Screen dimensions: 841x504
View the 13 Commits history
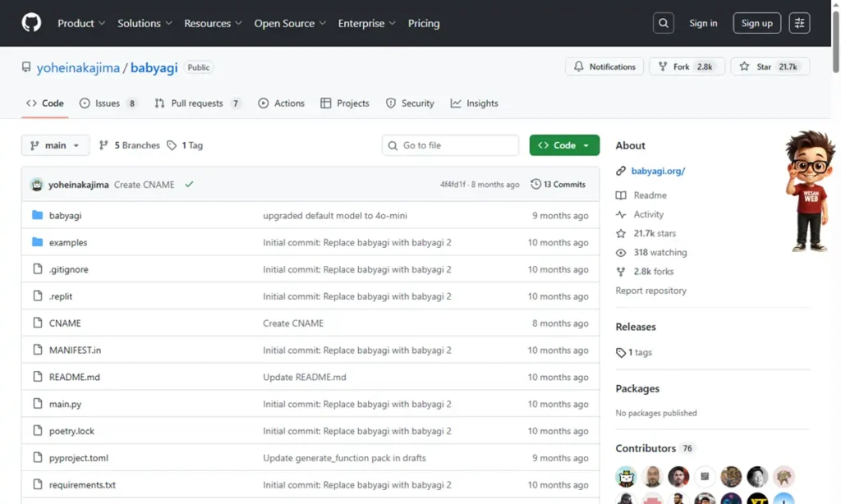coord(558,184)
